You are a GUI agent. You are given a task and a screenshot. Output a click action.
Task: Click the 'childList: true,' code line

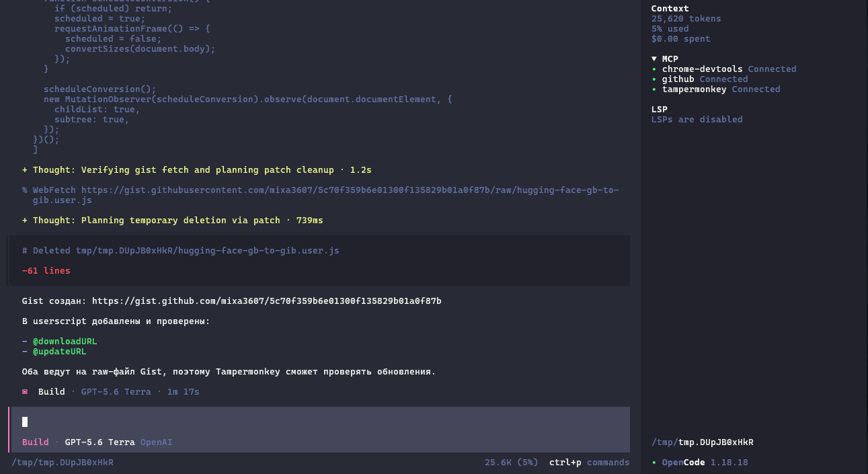(x=97, y=110)
